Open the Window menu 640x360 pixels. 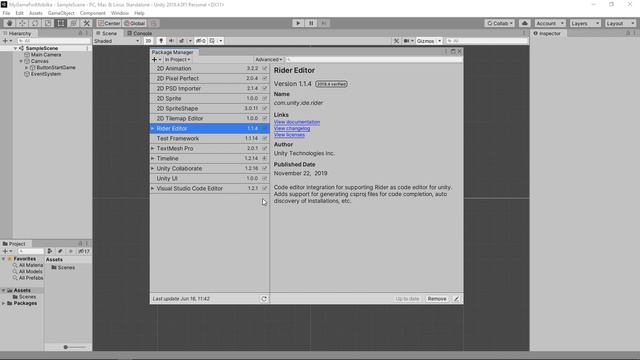coord(120,13)
